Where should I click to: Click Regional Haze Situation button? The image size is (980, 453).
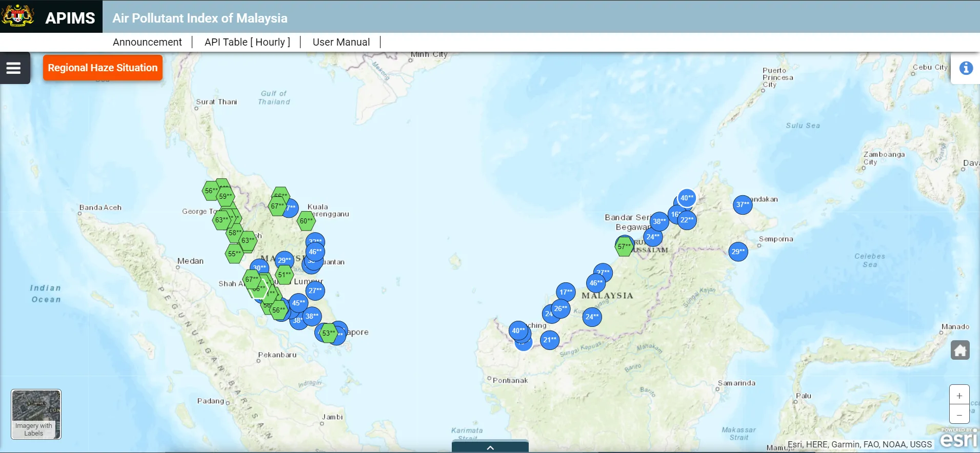point(103,68)
